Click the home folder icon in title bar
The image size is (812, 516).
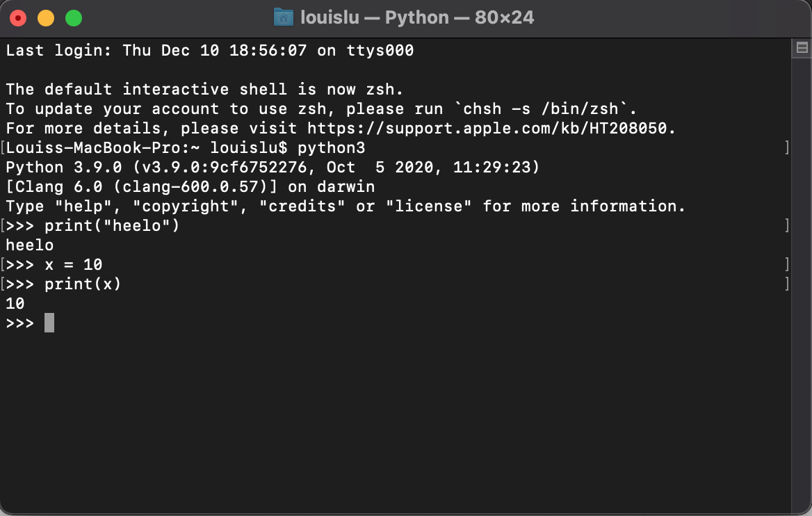coord(283,17)
